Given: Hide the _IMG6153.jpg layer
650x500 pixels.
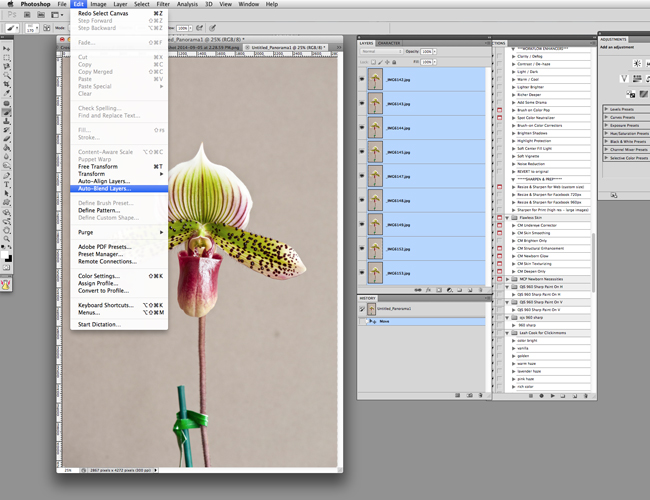Looking at the screenshot, I should 362,272.
